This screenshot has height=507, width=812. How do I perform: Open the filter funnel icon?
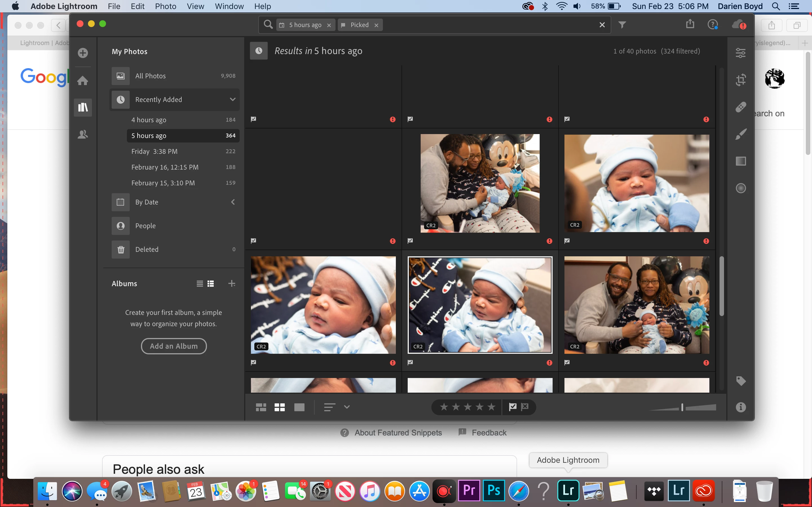coord(622,25)
